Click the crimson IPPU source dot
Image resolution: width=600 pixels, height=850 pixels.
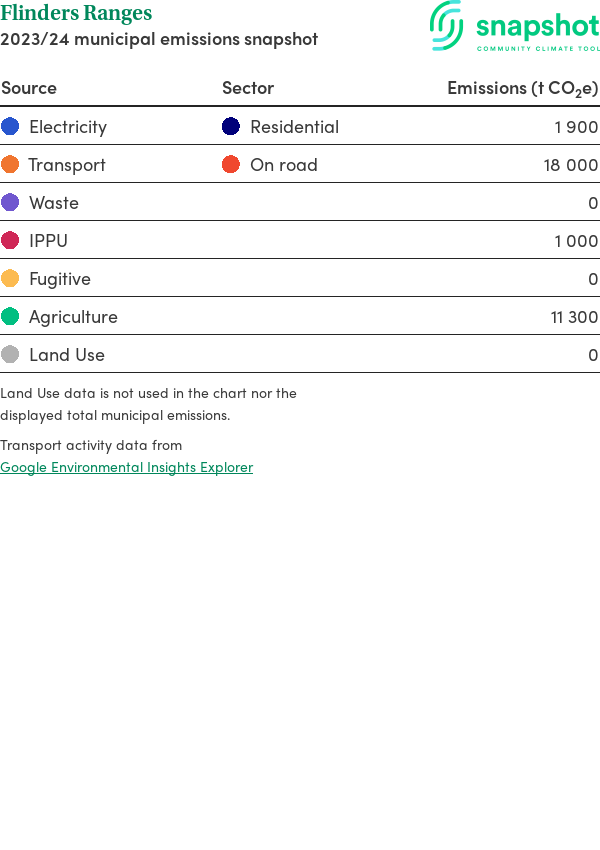10,240
